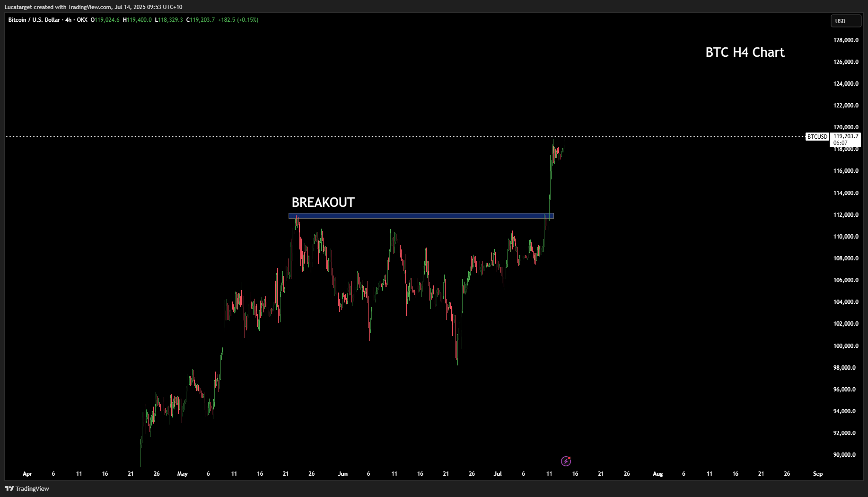868x497 pixels.
Task: Click the BTCUSD price label tag
Action: [x=817, y=137]
